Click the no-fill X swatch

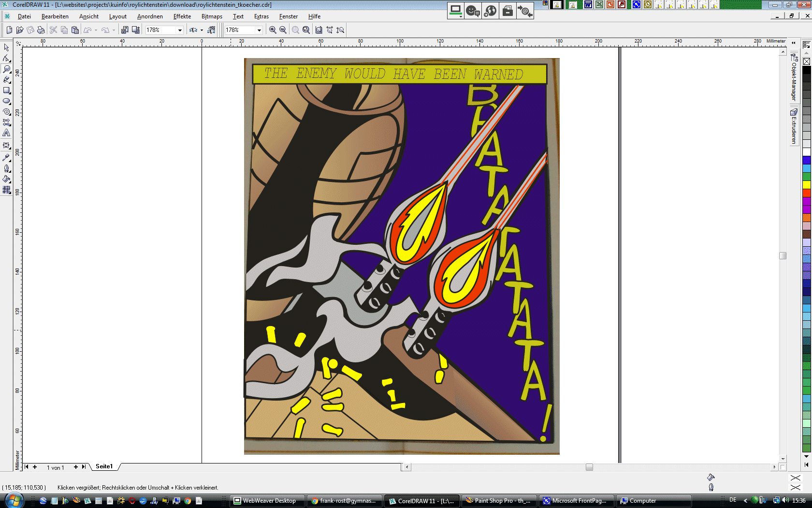(x=807, y=61)
